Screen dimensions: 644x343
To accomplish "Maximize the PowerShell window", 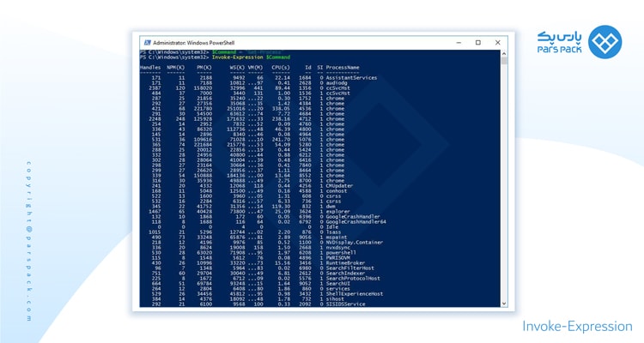I will [477, 42].
